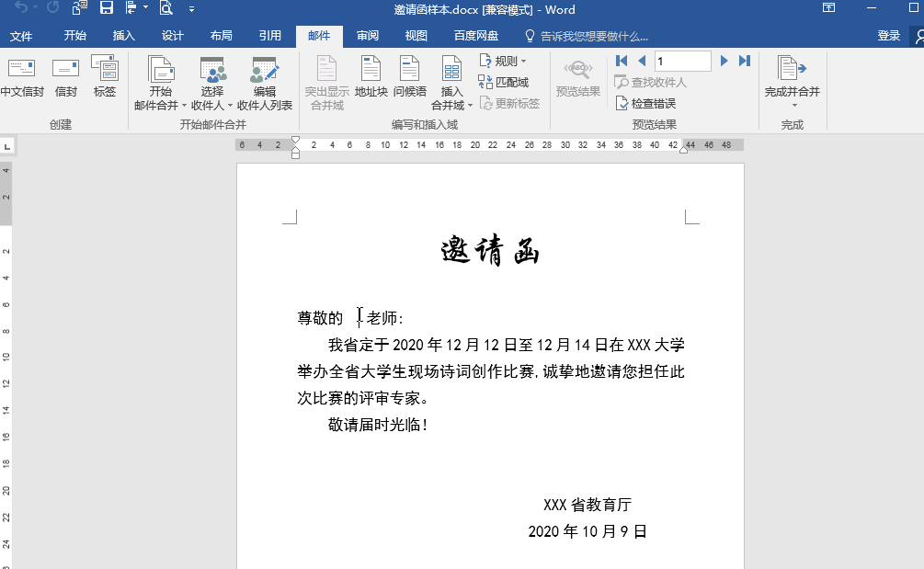Screen dimensions: 924x569
Task: Click the hanging indent marker on the ruler
Action: tap(296, 149)
